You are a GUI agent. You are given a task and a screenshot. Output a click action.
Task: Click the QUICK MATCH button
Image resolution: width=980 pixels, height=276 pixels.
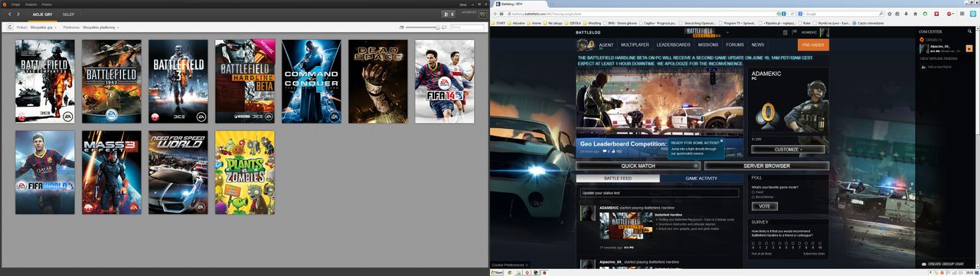coord(638,166)
